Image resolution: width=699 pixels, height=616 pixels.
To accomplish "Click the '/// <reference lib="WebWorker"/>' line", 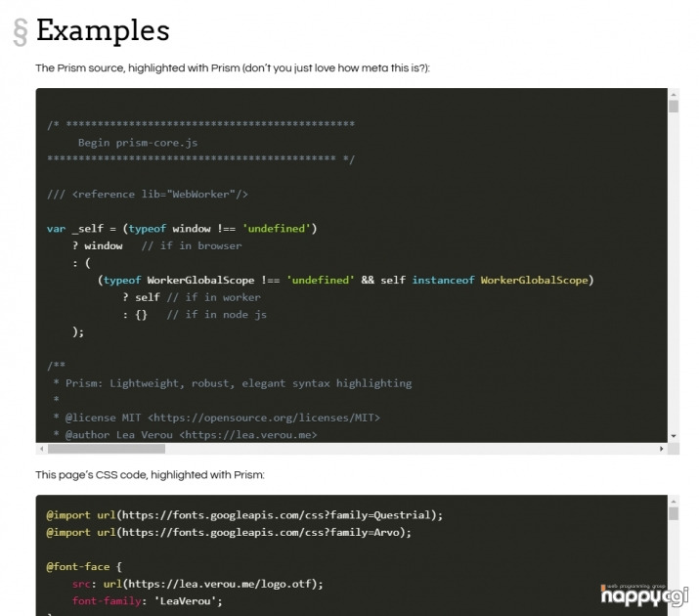I will 147,195.
